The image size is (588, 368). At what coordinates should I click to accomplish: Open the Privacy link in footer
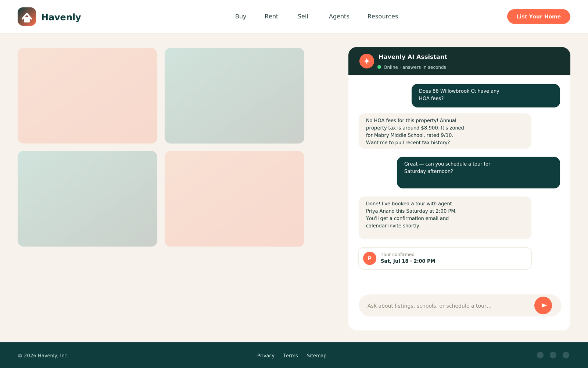(266, 355)
